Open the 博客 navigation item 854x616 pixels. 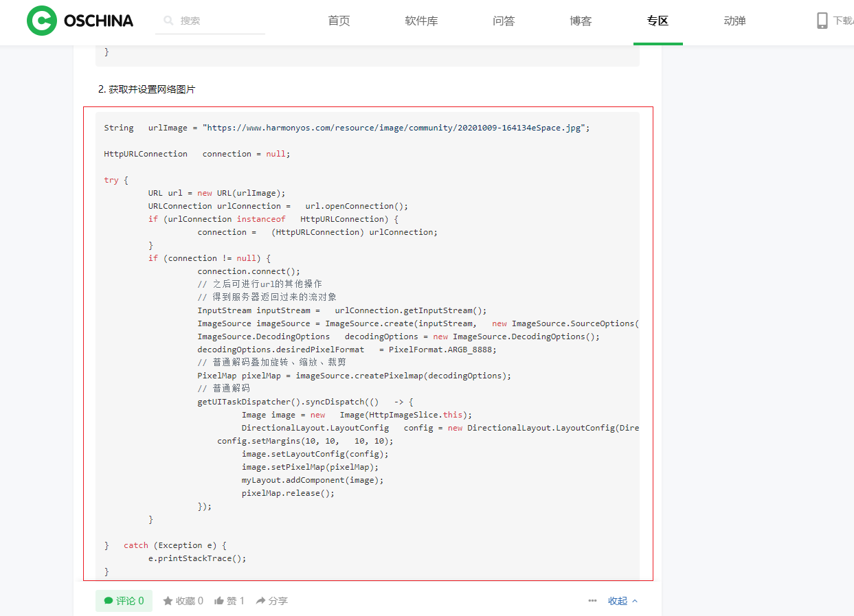click(581, 21)
